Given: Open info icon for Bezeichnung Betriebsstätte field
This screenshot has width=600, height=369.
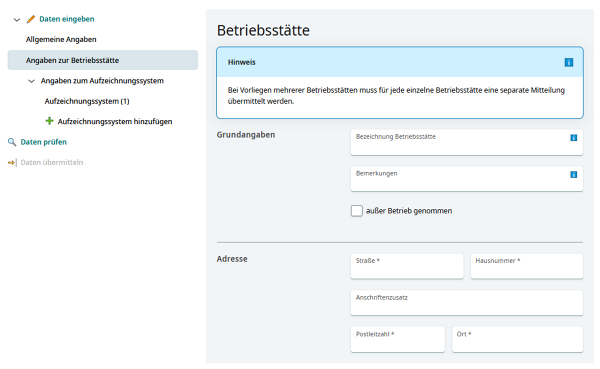Looking at the screenshot, I should (x=573, y=138).
